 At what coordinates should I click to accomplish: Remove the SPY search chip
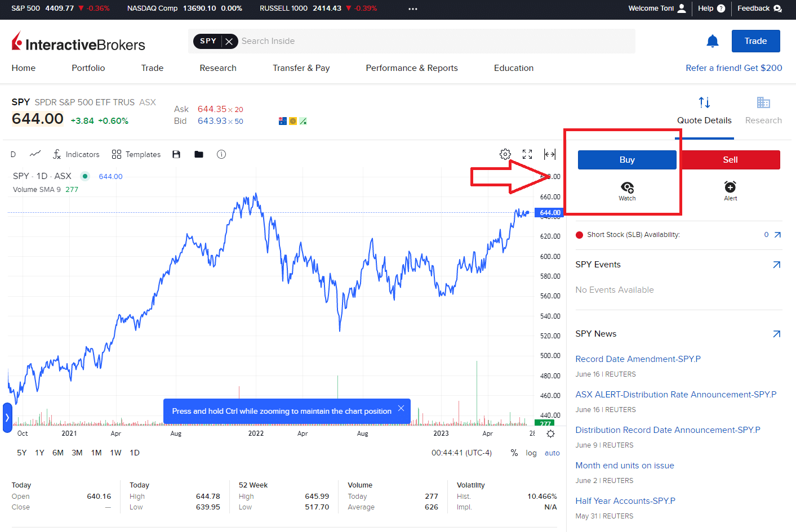(x=229, y=41)
